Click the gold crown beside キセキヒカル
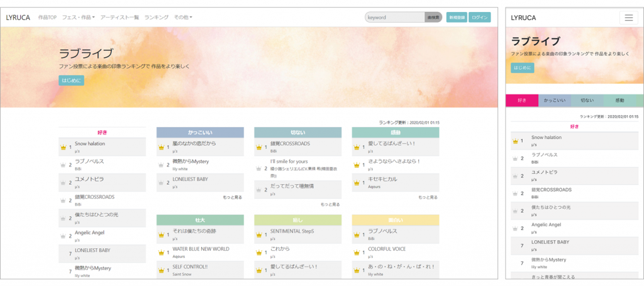The height and width of the screenshot is (286, 644). 357,182
